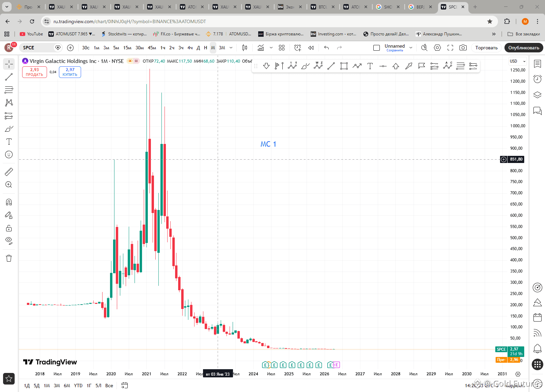Switch to the weekly Н interval

205,48
